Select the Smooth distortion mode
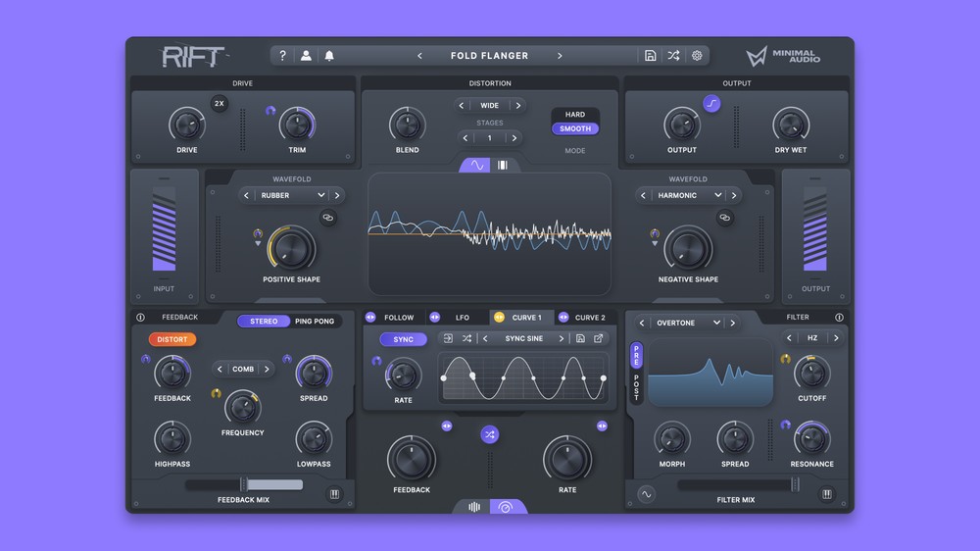 (x=575, y=128)
